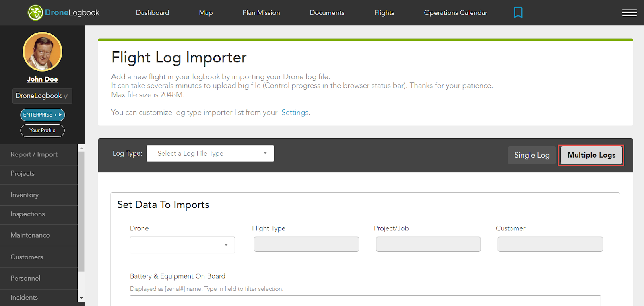Image resolution: width=644 pixels, height=306 pixels.
Task: Open Inspections in sidebar
Action: tap(39, 214)
